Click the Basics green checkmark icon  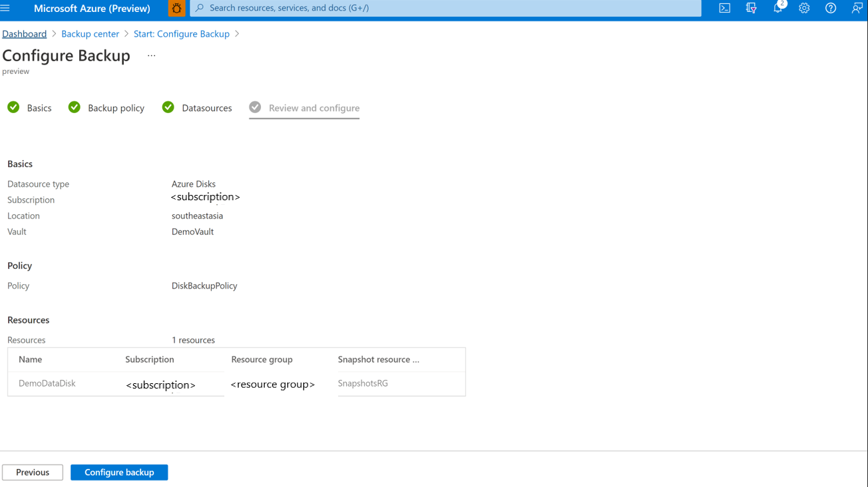click(13, 107)
